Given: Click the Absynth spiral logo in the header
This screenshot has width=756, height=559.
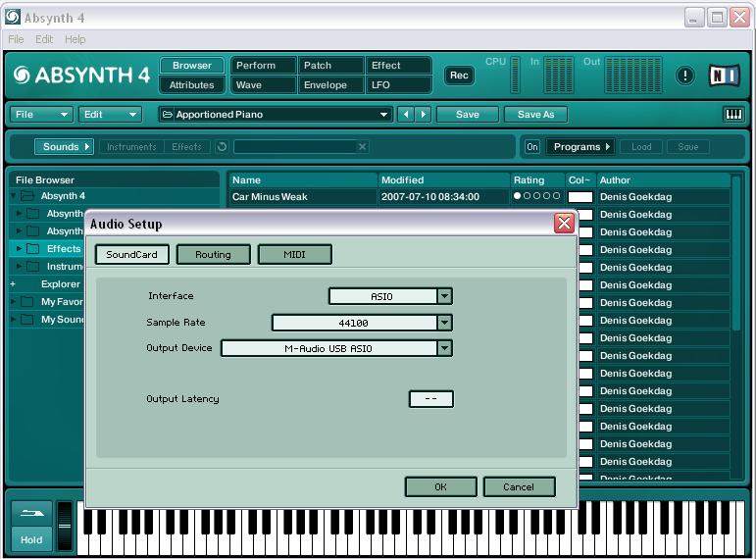Looking at the screenshot, I should 23,75.
